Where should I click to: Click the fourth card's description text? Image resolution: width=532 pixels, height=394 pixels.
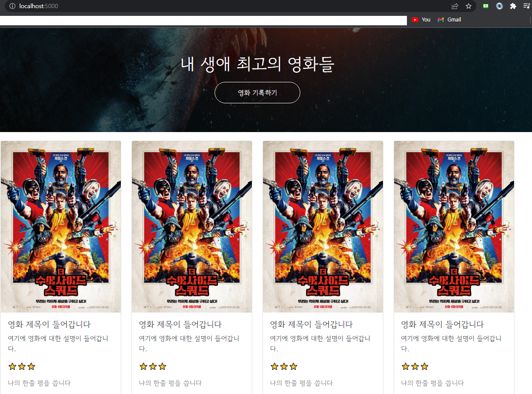451,343
